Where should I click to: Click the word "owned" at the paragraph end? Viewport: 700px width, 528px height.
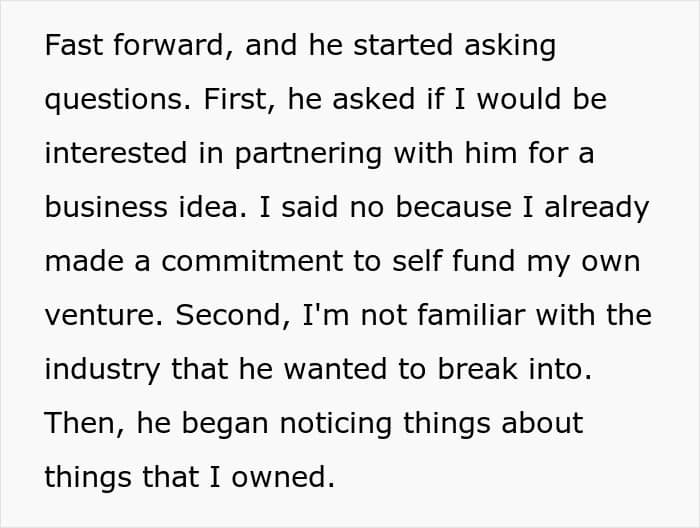click(x=283, y=477)
